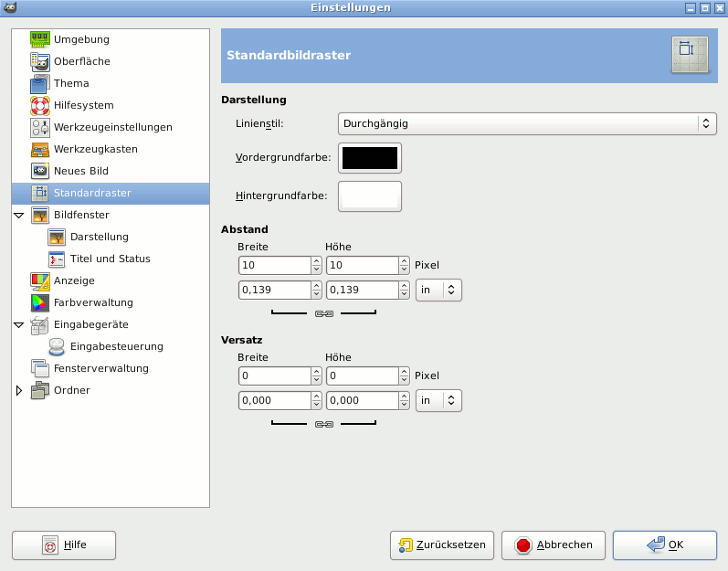Increase Versatz Breite pixel value via spinner
This screenshot has height=571, width=728.
[316, 372]
